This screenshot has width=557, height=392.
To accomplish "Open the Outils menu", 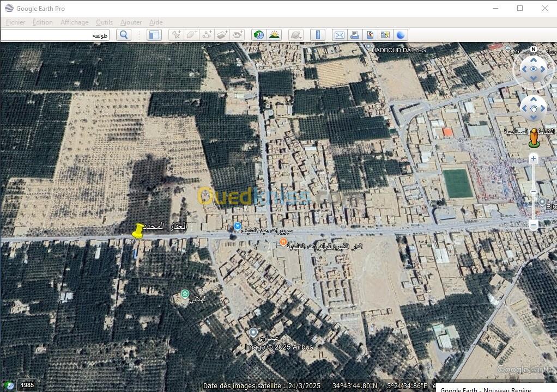I will (104, 22).
